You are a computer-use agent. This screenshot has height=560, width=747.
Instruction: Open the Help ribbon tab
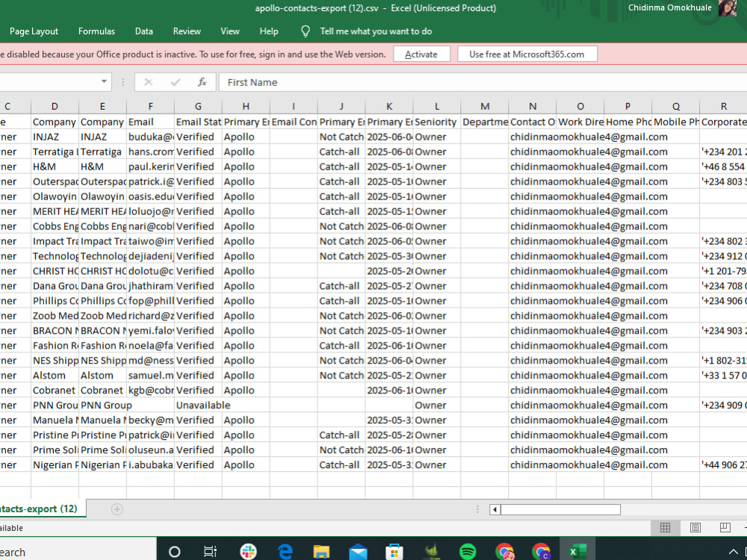(269, 31)
